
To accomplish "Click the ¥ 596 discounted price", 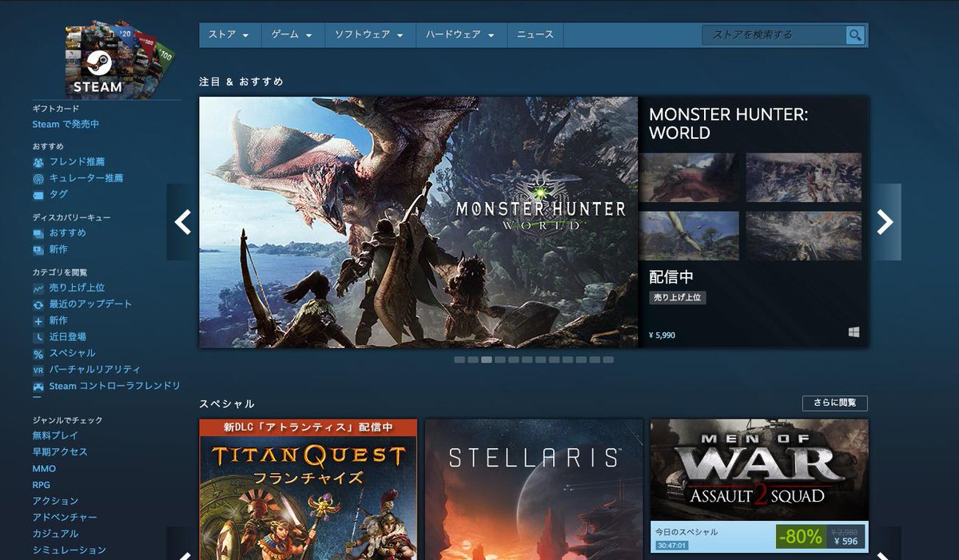I will tap(845, 542).
